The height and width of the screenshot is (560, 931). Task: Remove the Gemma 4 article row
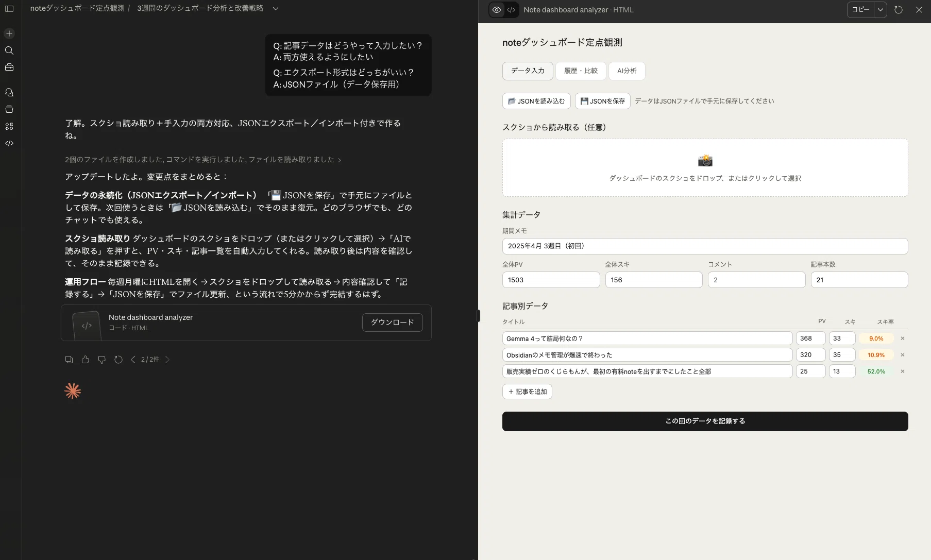click(903, 338)
